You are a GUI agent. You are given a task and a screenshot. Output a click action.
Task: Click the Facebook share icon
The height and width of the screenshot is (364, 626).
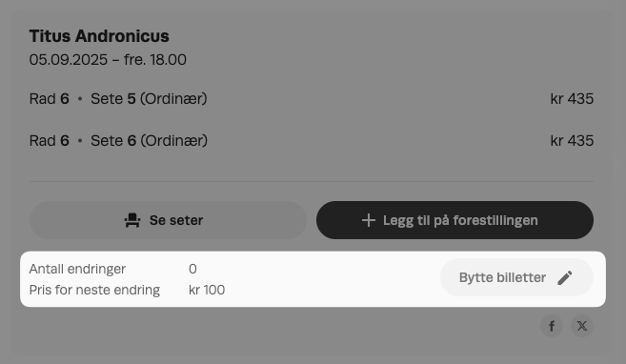(x=552, y=326)
